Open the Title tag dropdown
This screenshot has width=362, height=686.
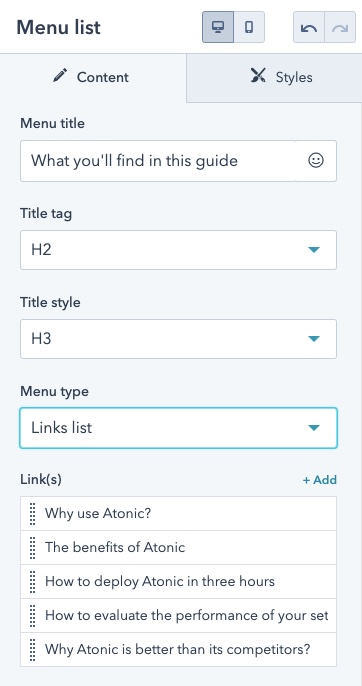179,250
